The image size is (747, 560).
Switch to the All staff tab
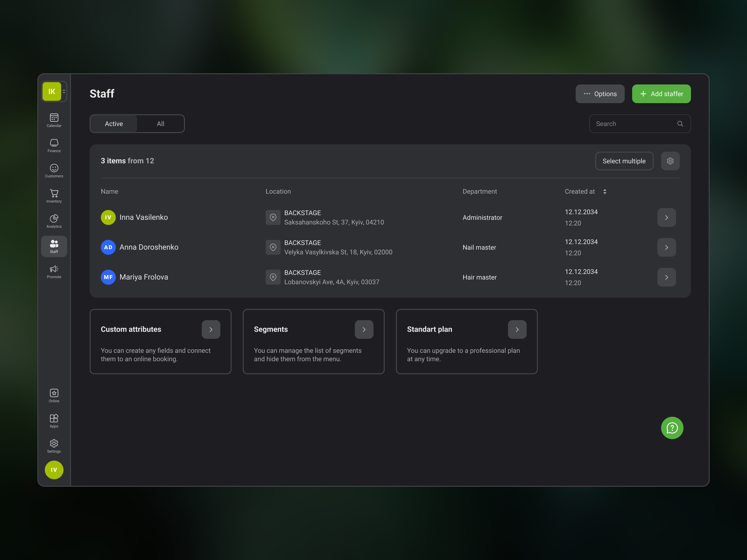pyautogui.click(x=160, y=123)
